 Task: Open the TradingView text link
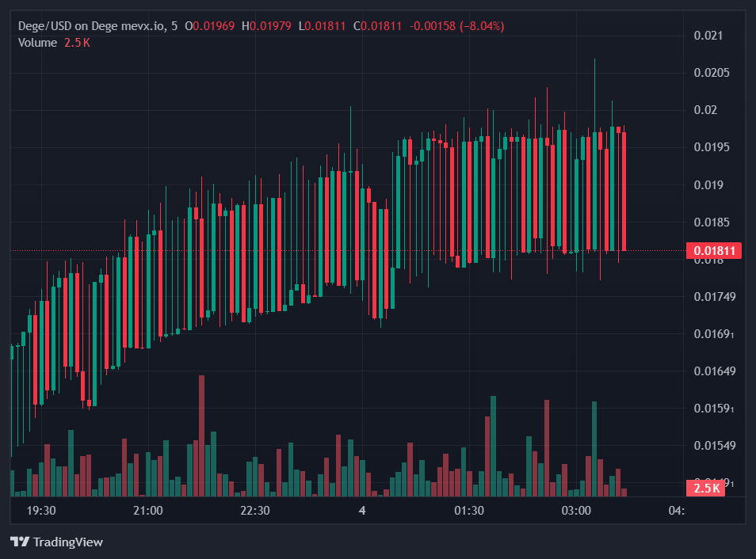tap(67, 542)
